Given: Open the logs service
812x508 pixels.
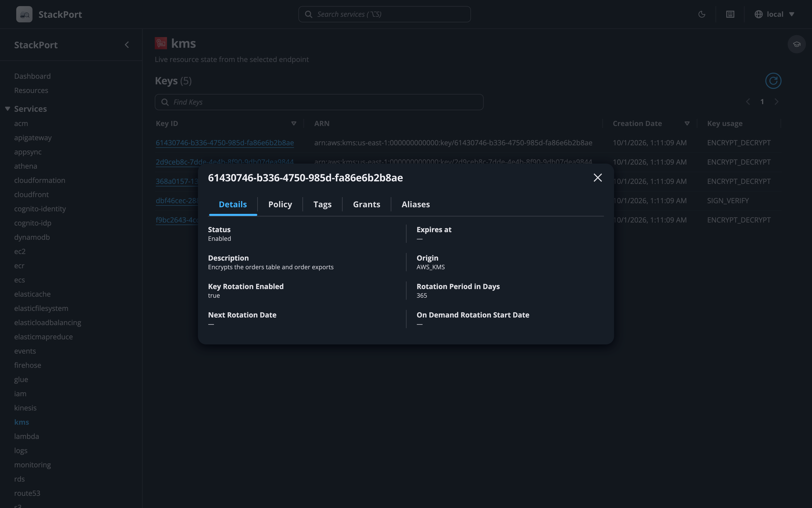Looking at the screenshot, I should pyautogui.click(x=21, y=451).
